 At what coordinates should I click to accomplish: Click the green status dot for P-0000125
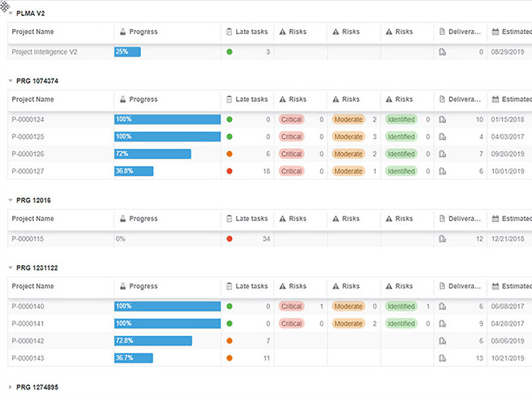pos(229,137)
